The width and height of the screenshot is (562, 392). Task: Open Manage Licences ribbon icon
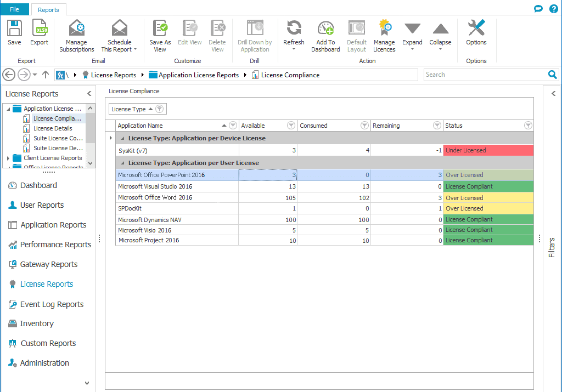pyautogui.click(x=385, y=27)
